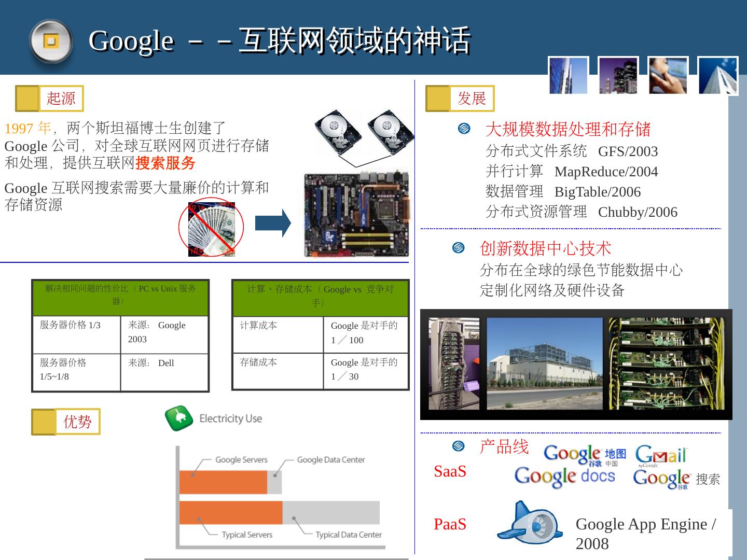Image resolution: width=747 pixels, height=560 pixels.
Task: Click the green Electricity Use plug icon
Action: point(178,418)
